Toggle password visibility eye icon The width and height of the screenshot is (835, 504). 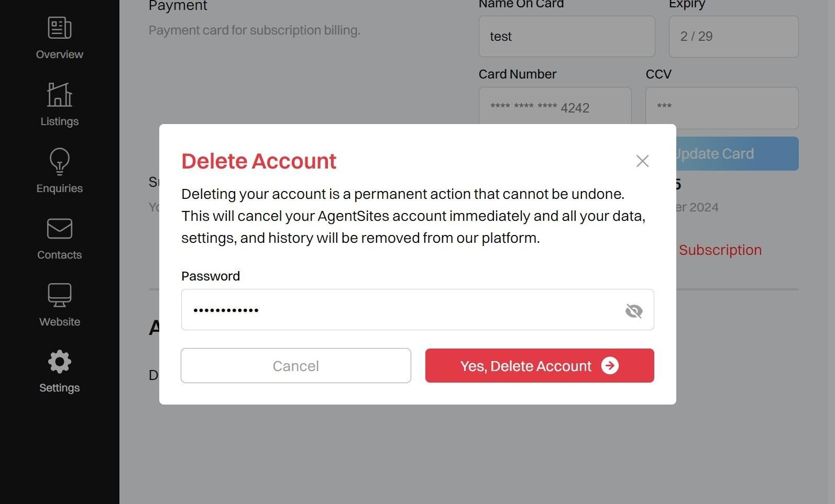(634, 311)
